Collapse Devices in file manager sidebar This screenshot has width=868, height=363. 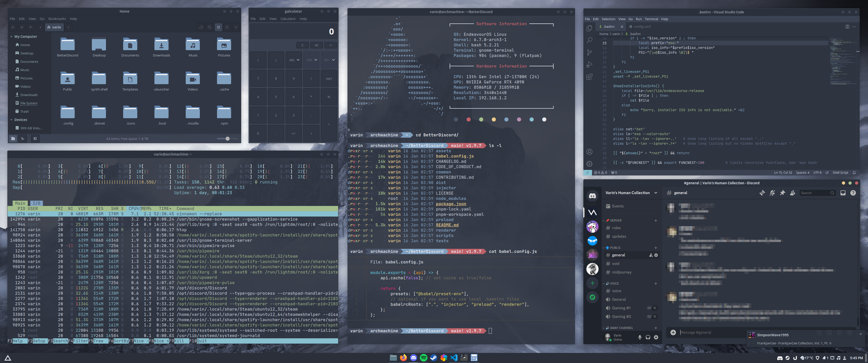pyautogui.click(x=11, y=119)
